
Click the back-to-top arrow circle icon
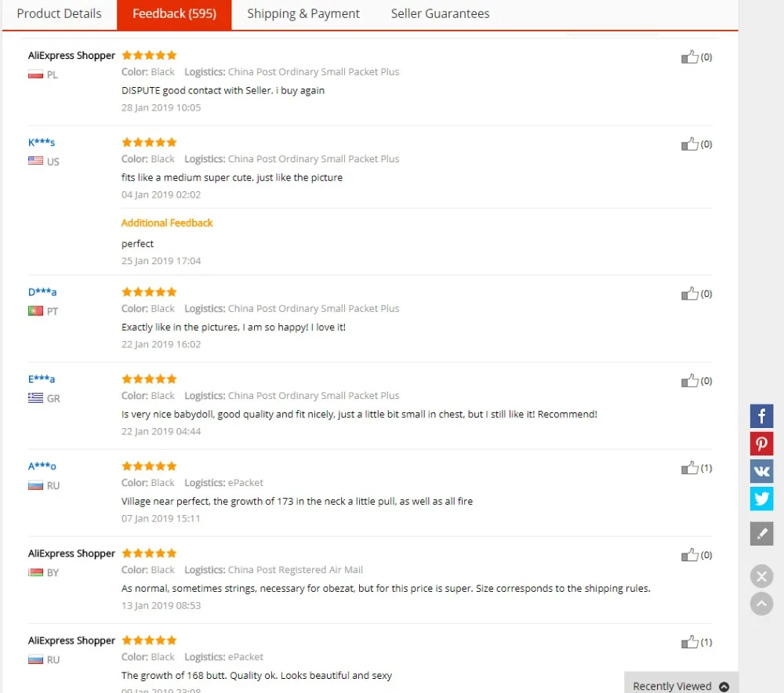coord(761,604)
